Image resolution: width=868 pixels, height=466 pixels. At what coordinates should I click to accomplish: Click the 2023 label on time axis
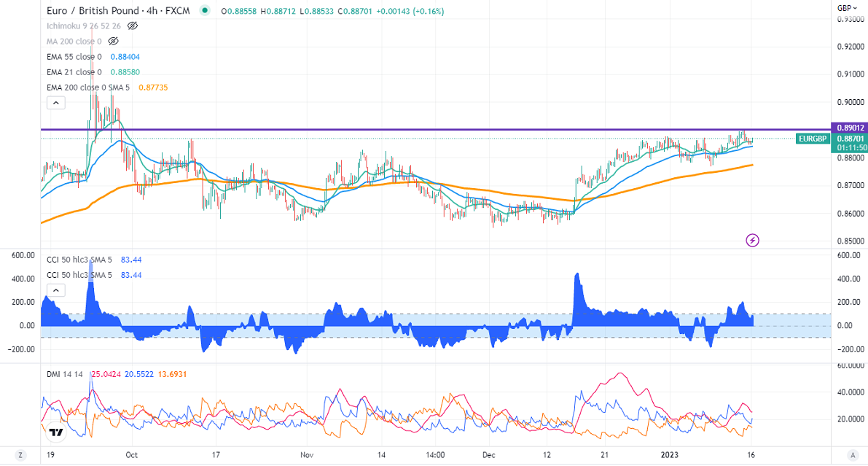[x=670, y=455]
